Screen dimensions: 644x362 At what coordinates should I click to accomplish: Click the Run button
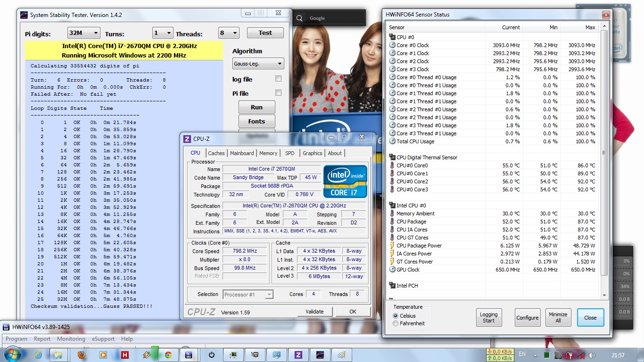click(256, 107)
